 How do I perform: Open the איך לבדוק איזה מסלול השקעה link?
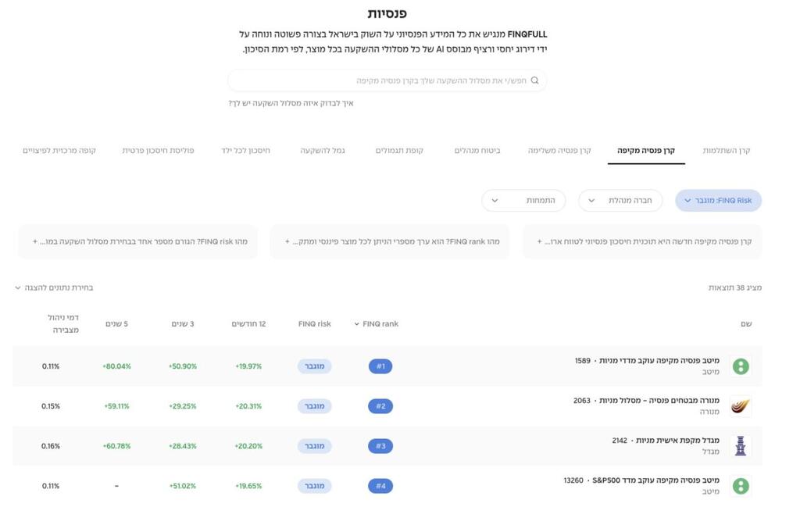291,103
